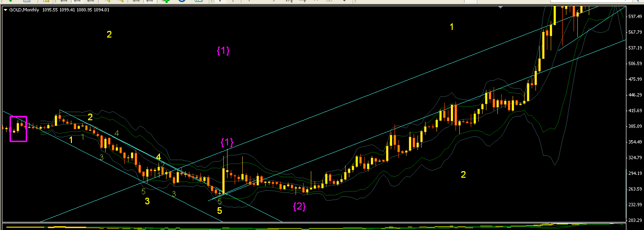The height and width of the screenshot is (230, 644).
Task: Open the chart menu triangle beside GOLD,Monthly
Action: point(5,10)
